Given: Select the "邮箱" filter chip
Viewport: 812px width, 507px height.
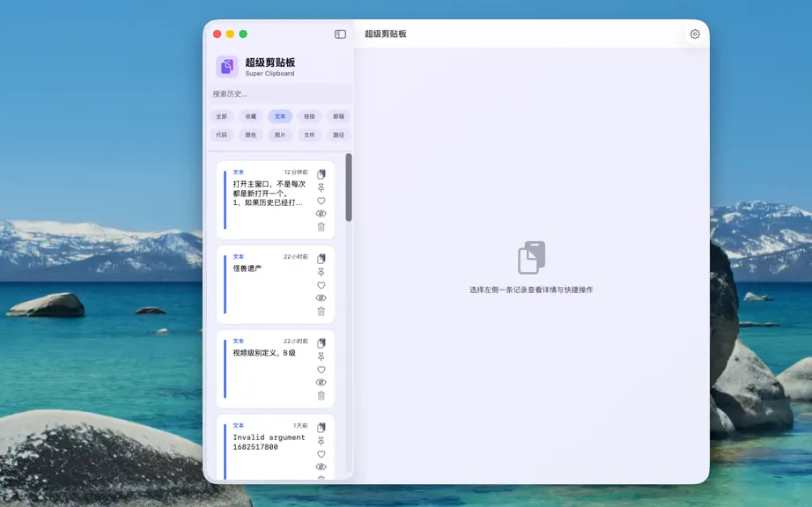Looking at the screenshot, I should pyautogui.click(x=339, y=116).
